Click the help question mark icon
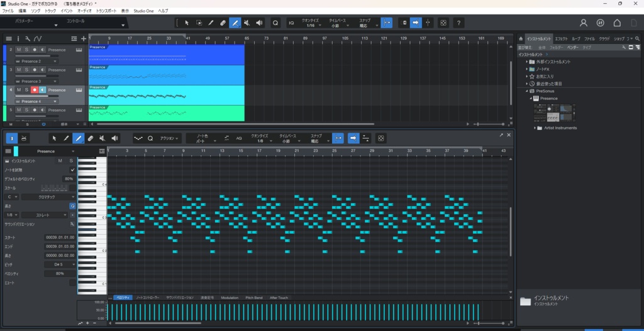The image size is (644, 331). pos(458,23)
